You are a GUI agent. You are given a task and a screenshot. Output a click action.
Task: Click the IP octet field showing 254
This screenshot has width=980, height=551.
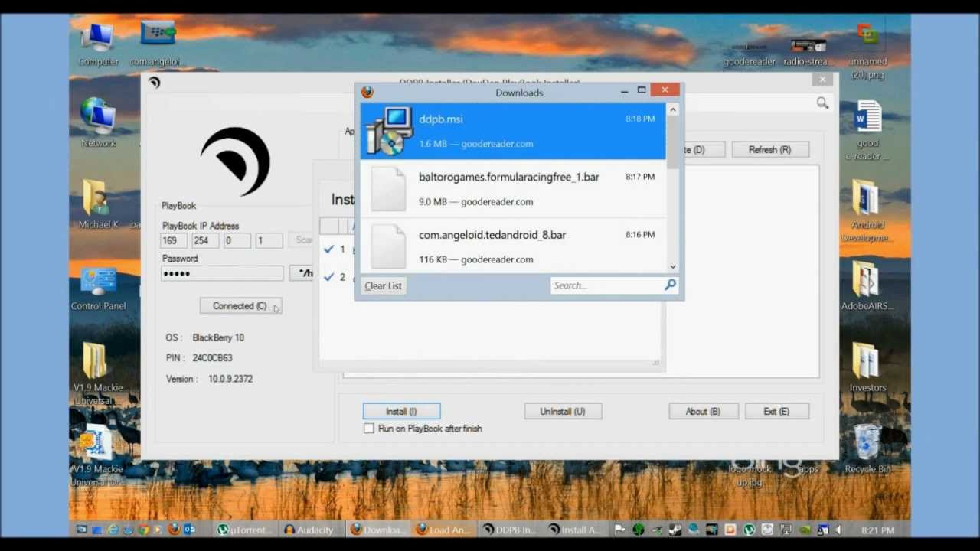click(205, 240)
